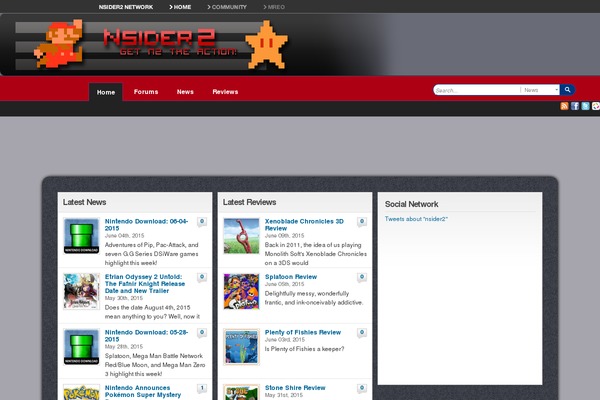Click the Splatoon review thumbnail
The width and height of the screenshot is (600, 400).
pos(241,291)
